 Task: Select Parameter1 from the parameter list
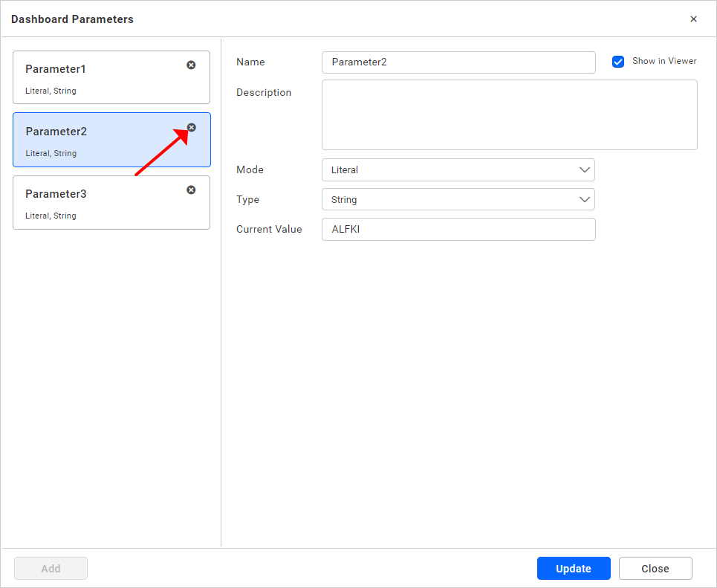(104, 77)
